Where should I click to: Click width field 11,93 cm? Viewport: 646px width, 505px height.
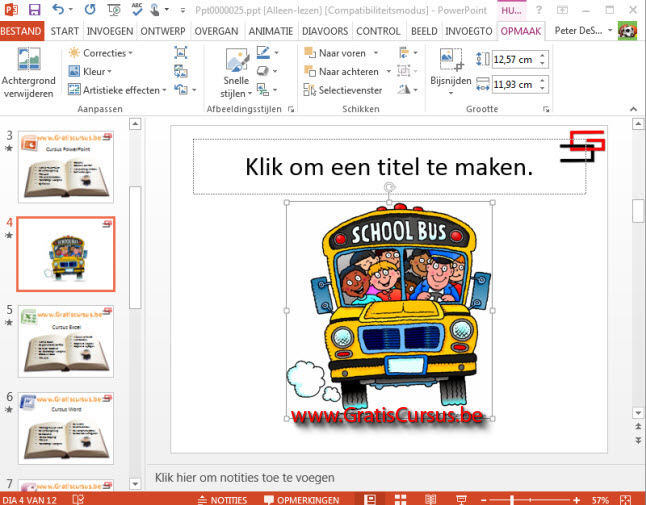pos(515,85)
